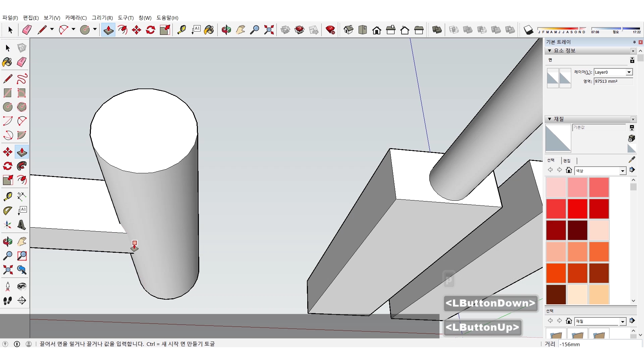
Task: Open the Layer0 layer dropdown
Action: 629,72
